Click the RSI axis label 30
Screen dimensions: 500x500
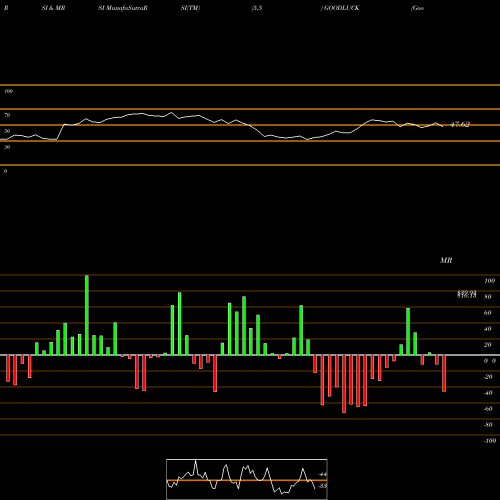point(7,147)
